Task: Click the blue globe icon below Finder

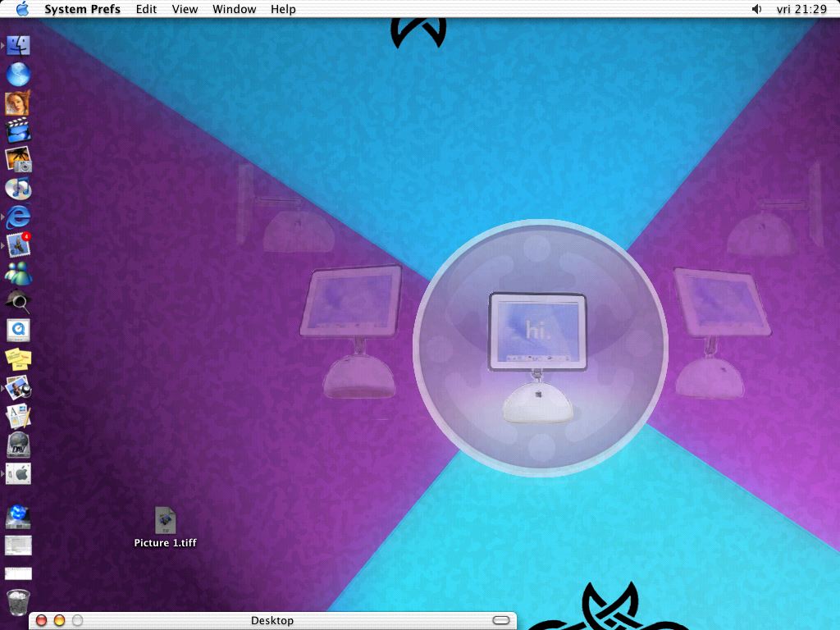Action: (18, 74)
